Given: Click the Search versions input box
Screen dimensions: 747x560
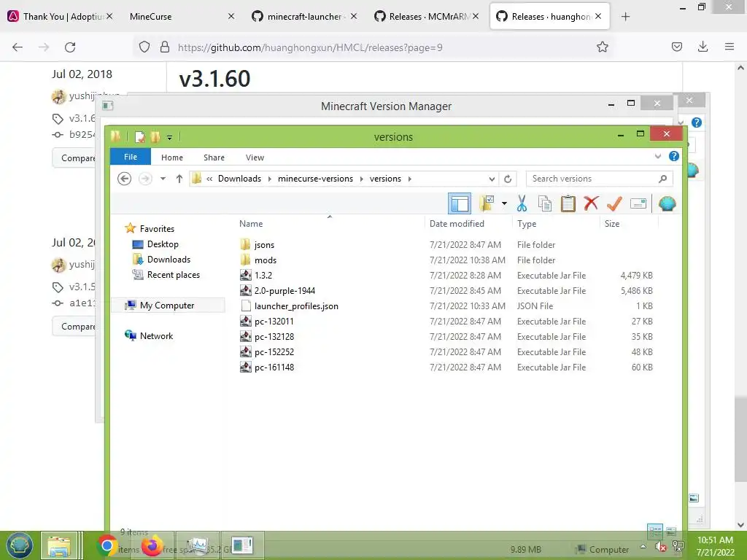Looking at the screenshot, I should tap(600, 179).
